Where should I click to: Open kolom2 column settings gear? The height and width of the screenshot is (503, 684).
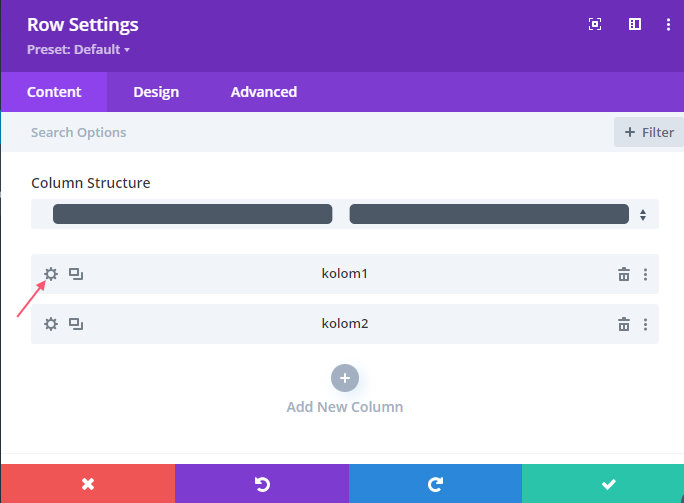(x=51, y=324)
